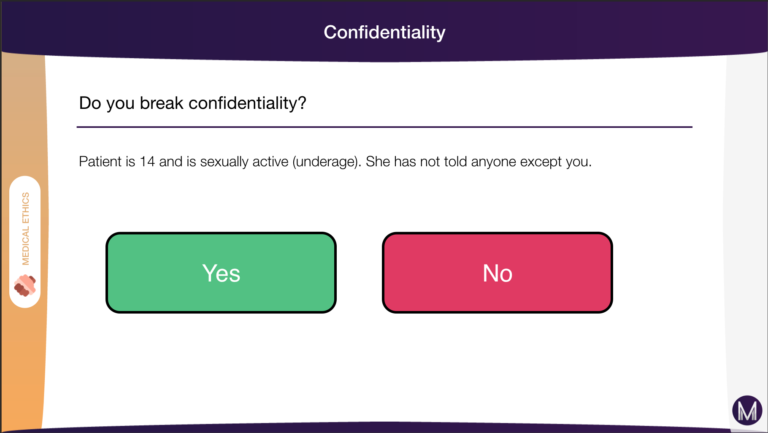Click the orange sidebar strip
Viewport: 768px width, 433px height.
tap(24, 241)
